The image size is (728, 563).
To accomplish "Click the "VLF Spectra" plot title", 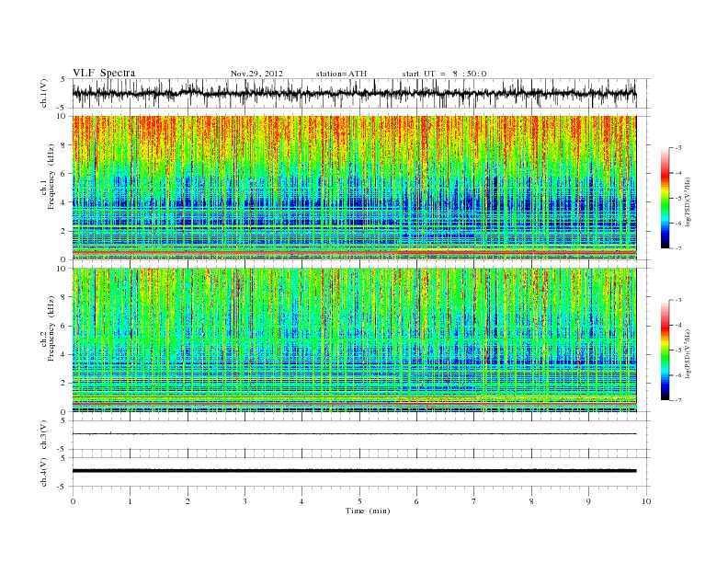I will pos(104,73).
